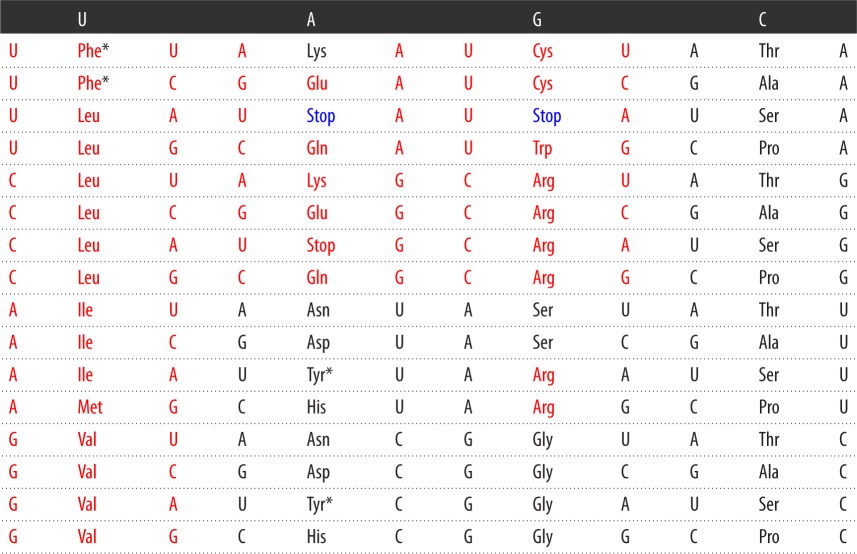
Task: Select Leu in the Trp row
Action: coord(89,148)
